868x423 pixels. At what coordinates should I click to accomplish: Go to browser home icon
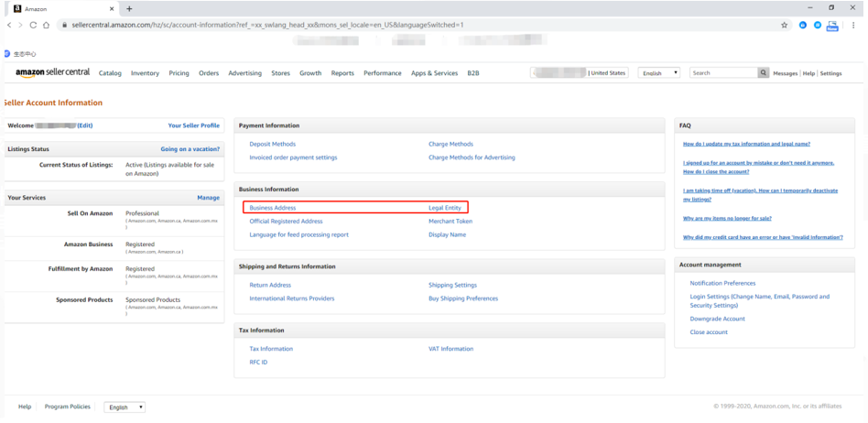pos(47,25)
